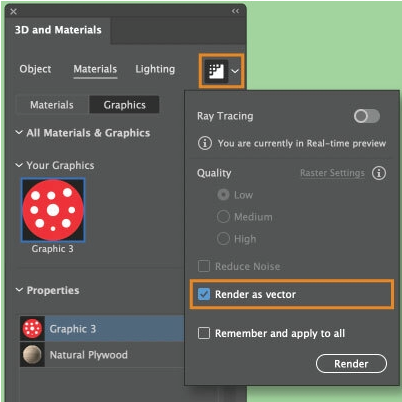The height and width of the screenshot is (402, 402).
Task: Click the Quality info icon
Action: point(379,173)
